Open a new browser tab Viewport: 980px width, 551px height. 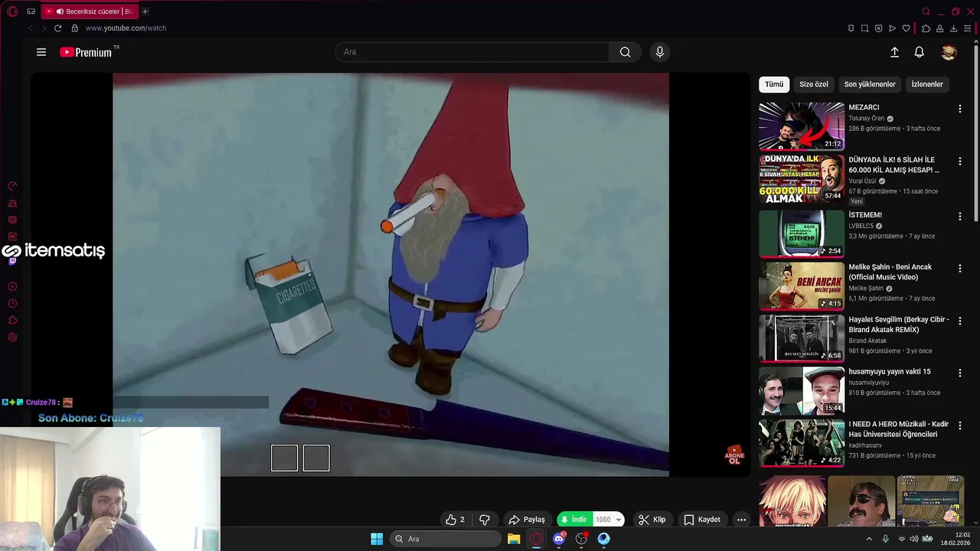coord(145,11)
